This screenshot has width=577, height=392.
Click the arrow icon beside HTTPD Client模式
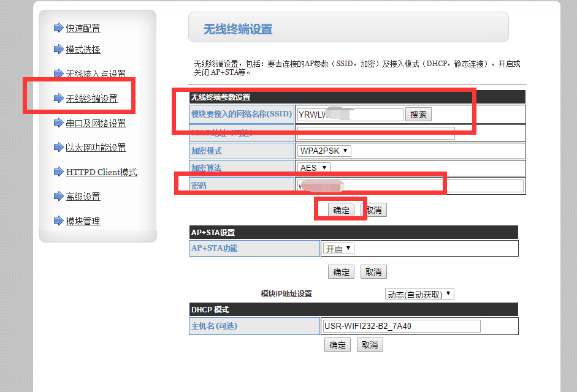click(58, 172)
